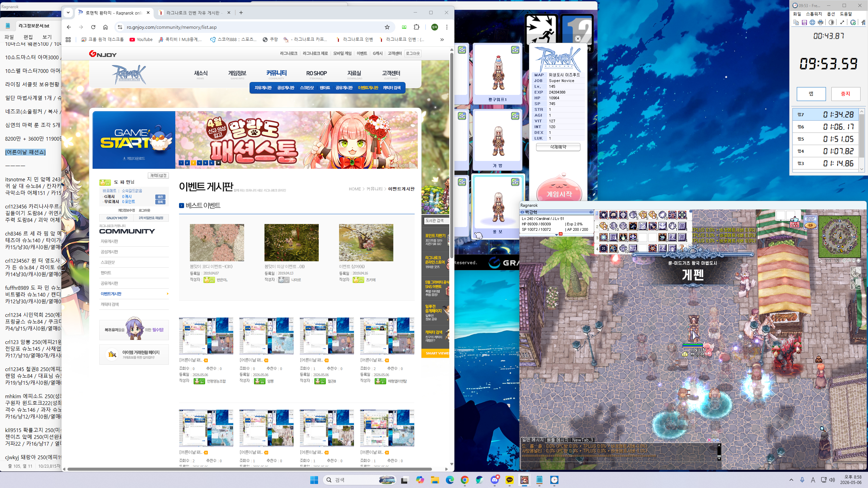Click the swirl skill icon ending hotkey row 2
Image resolution: width=868 pixels, height=488 pixels.
(682, 226)
